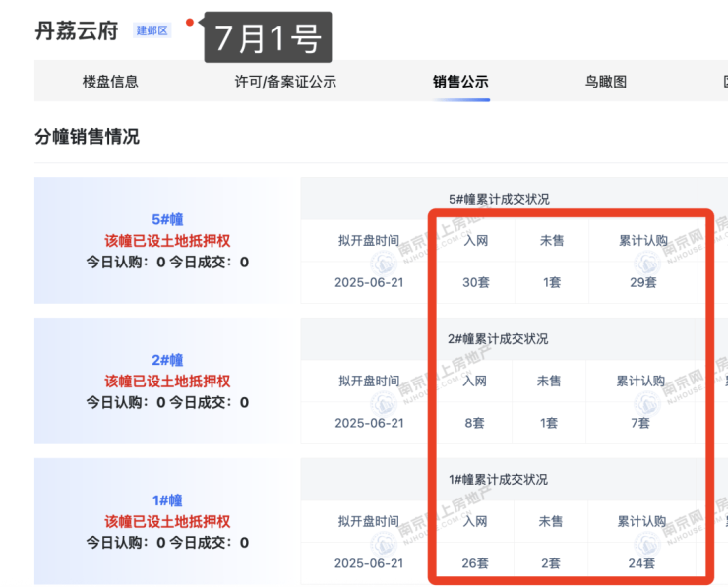Click 今日认购 line in 2#幢 card
This screenshot has width=728, height=587.
167,402
